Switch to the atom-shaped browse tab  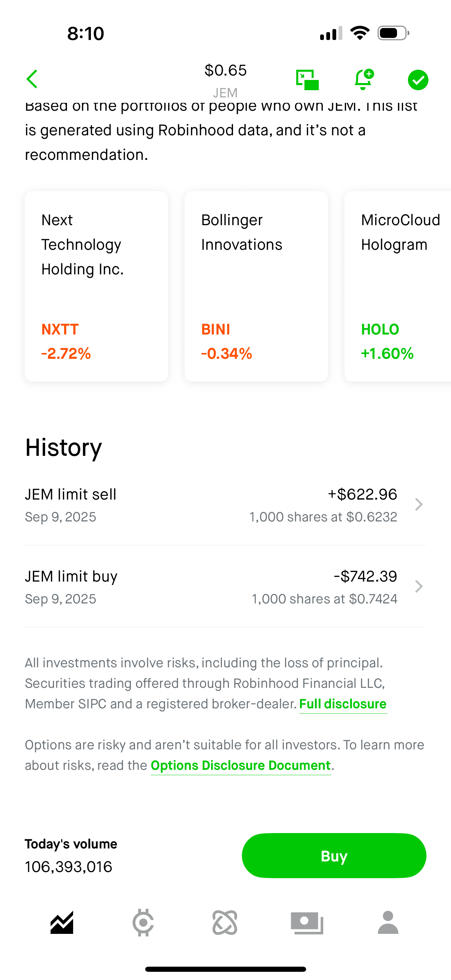[225, 923]
